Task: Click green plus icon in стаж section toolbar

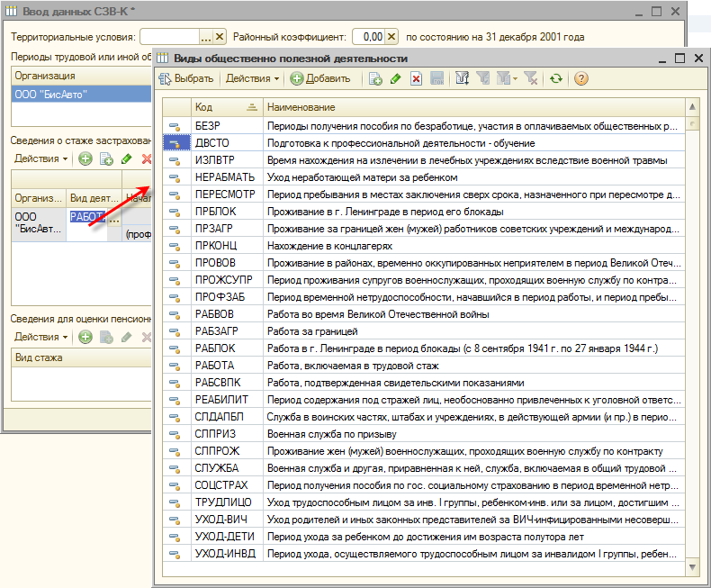Action: click(x=85, y=159)
